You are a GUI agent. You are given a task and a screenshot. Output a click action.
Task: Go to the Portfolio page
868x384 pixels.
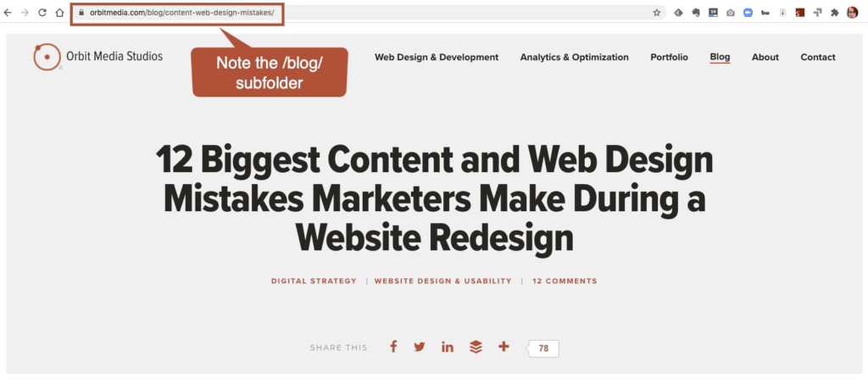click(670, 57)
